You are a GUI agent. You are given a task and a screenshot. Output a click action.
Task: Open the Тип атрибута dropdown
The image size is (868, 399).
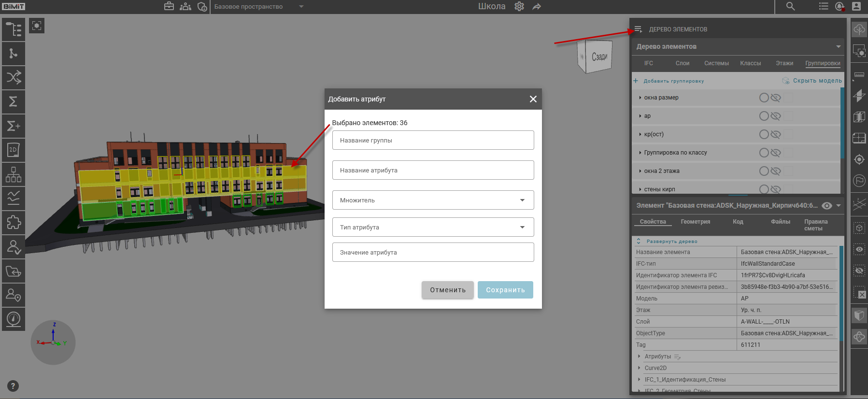433,227
